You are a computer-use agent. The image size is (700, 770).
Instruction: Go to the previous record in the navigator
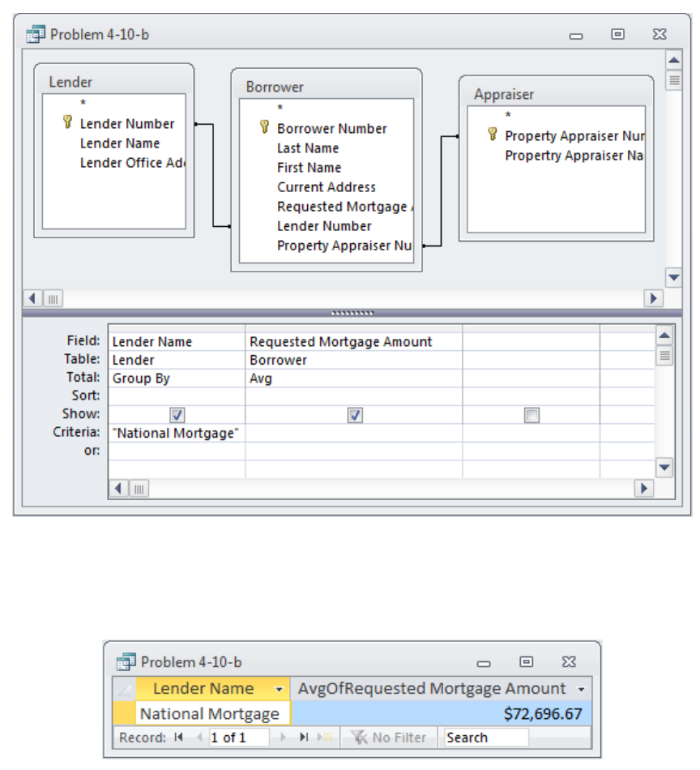(199, 737)
